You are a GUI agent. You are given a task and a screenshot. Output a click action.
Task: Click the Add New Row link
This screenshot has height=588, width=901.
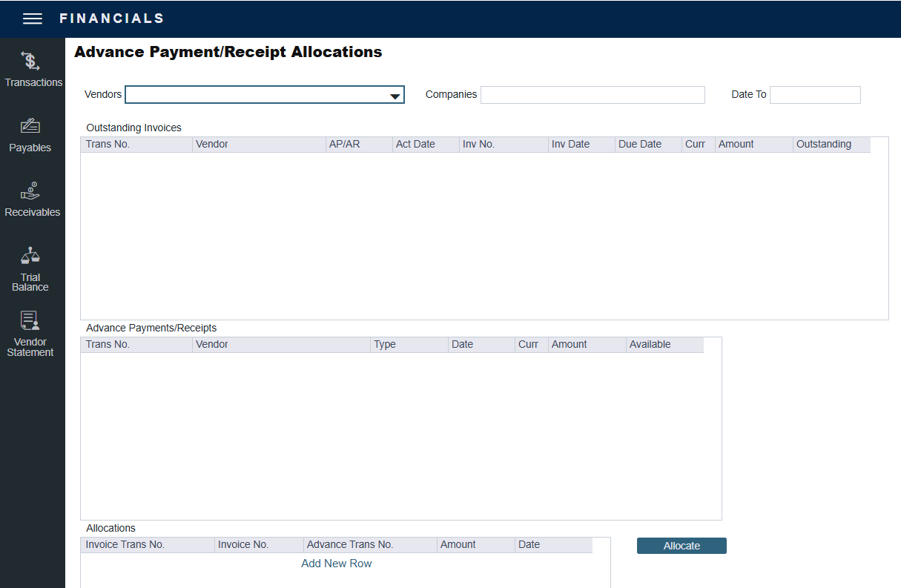tap(337, 564)
